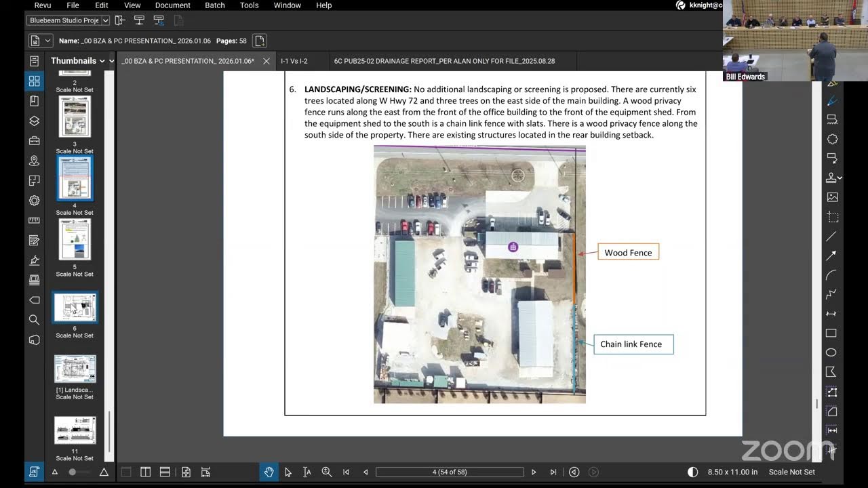Toggle Dimmer display mode
The image size is (868, 488).
click(x=692, y=472)
